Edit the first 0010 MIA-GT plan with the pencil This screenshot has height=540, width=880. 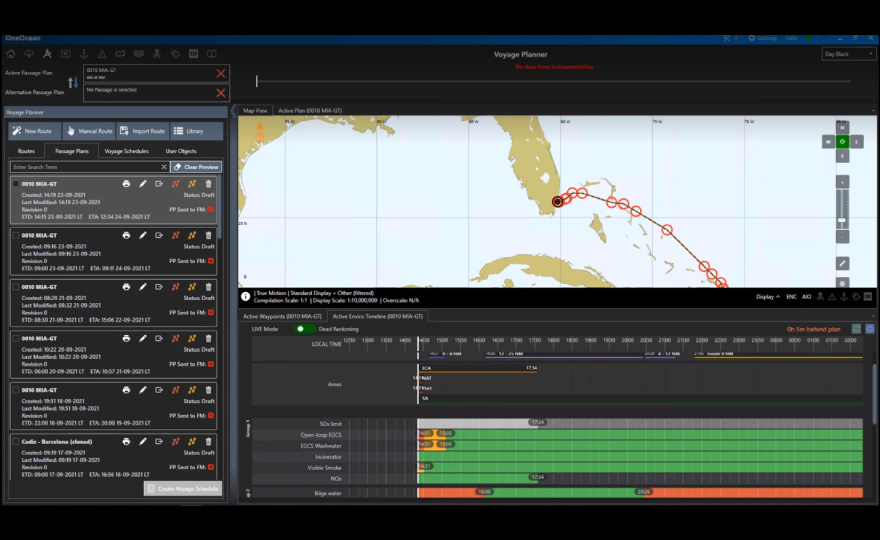click(142, 183)
